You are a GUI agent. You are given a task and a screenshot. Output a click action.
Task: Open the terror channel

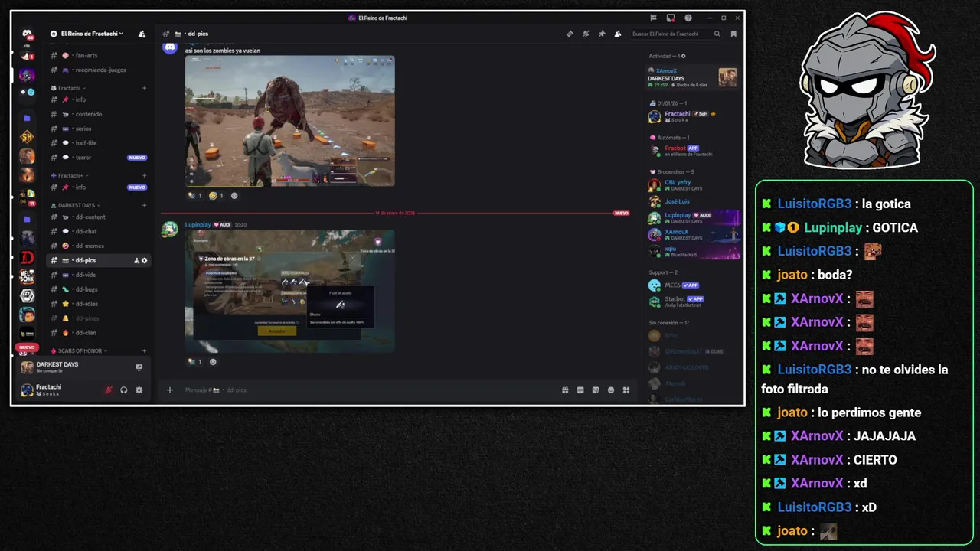(99, 158)
